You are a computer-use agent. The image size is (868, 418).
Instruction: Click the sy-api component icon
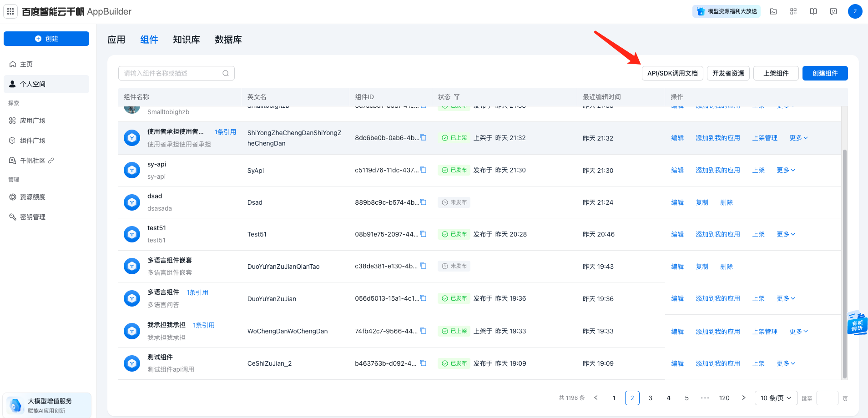[132, 170]
